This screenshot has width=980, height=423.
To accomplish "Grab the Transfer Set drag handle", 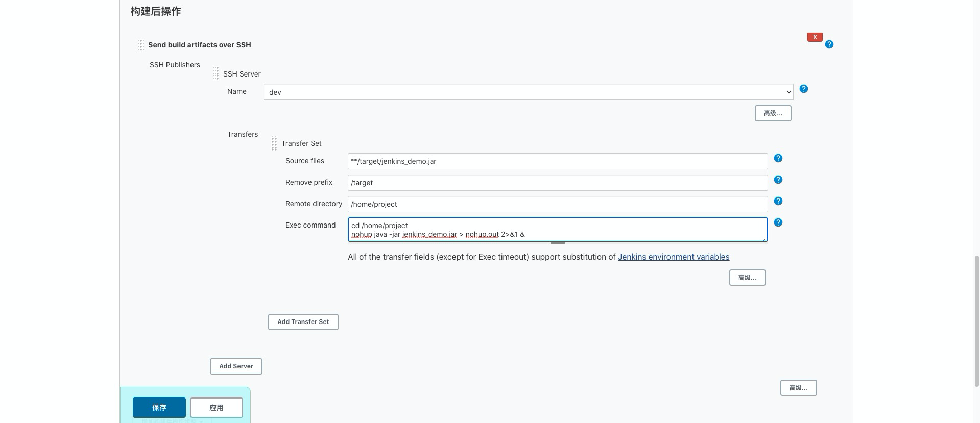I will coord(275,143).
